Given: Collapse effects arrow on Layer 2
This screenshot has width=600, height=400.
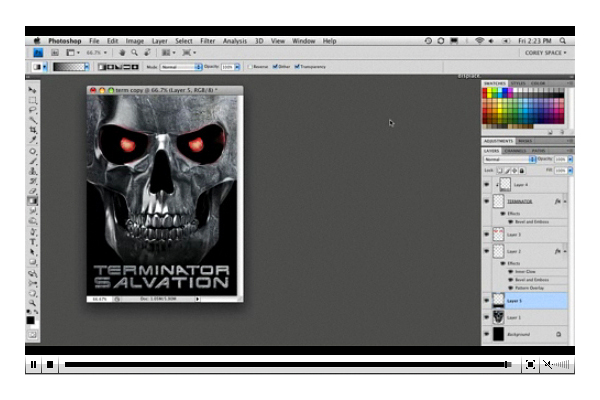Looking at the screenshot, I should (565, 251).
